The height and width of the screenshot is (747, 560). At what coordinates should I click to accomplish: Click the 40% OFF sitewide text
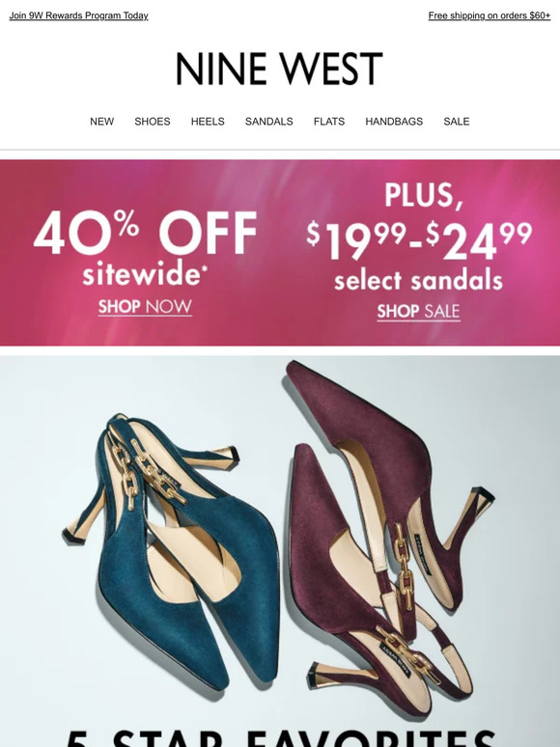(145, 248)
